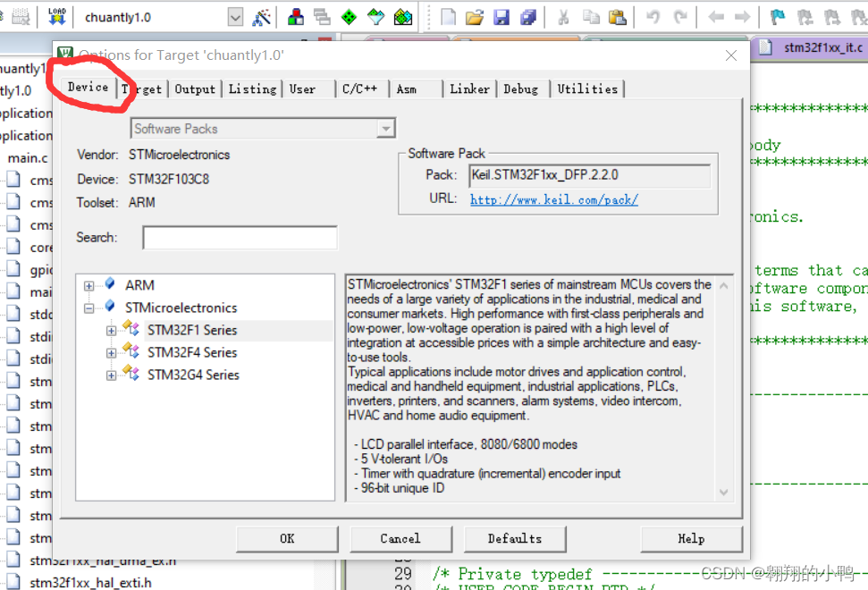Switch to the Debug tab
This screenshot has width=868, height=590.
click(x=521, y=89)
